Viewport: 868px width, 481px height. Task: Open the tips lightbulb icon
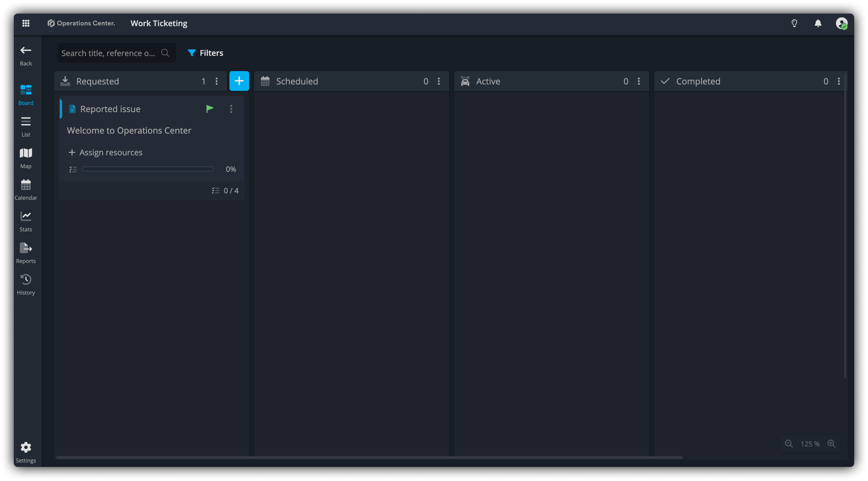point(794,23)
